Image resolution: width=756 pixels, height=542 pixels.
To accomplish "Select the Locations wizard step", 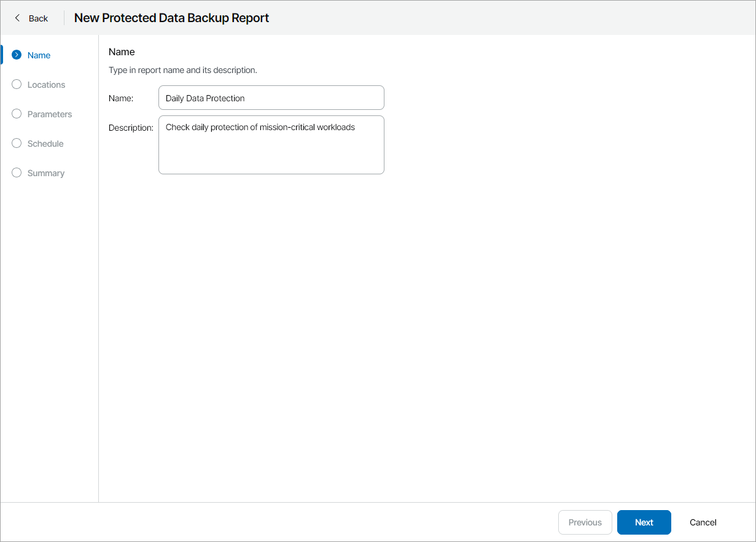I will click(46, 84).
